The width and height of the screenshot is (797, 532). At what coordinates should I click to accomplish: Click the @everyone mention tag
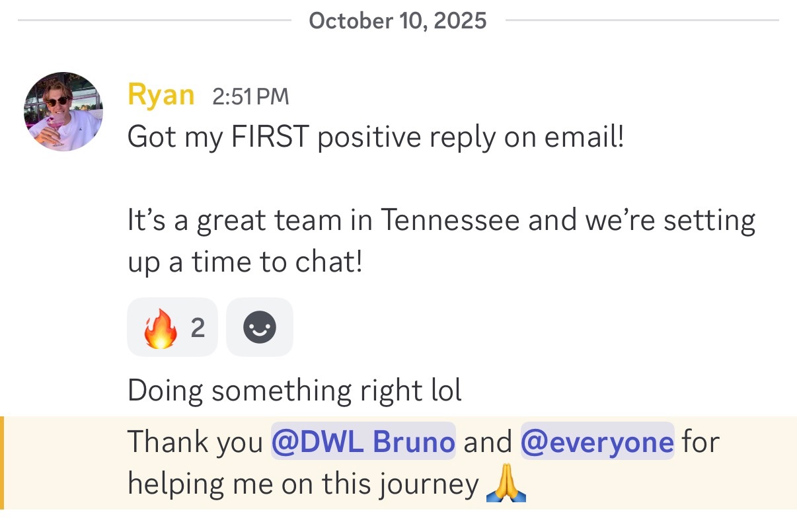pyautogui.click(x=597, y=441)
